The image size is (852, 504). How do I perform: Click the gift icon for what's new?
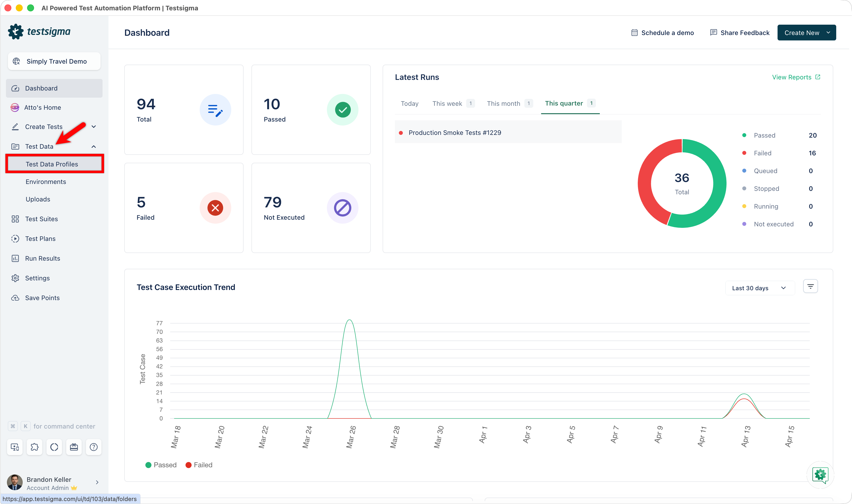pyautogui.click(x=74, y=447)
